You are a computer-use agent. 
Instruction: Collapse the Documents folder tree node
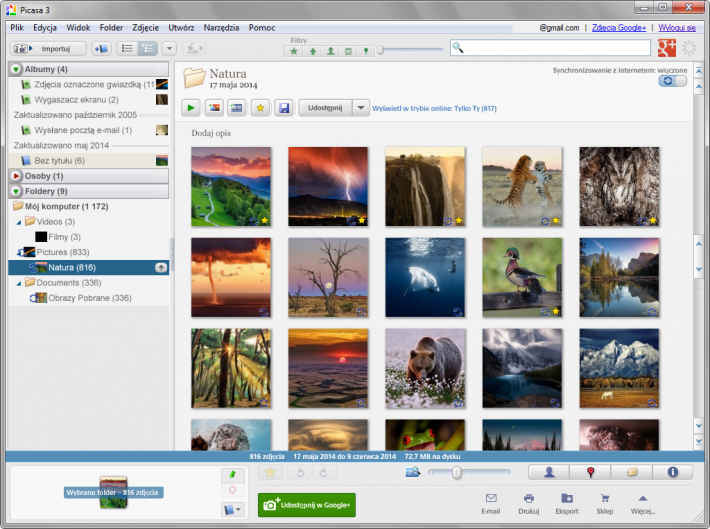19,284
